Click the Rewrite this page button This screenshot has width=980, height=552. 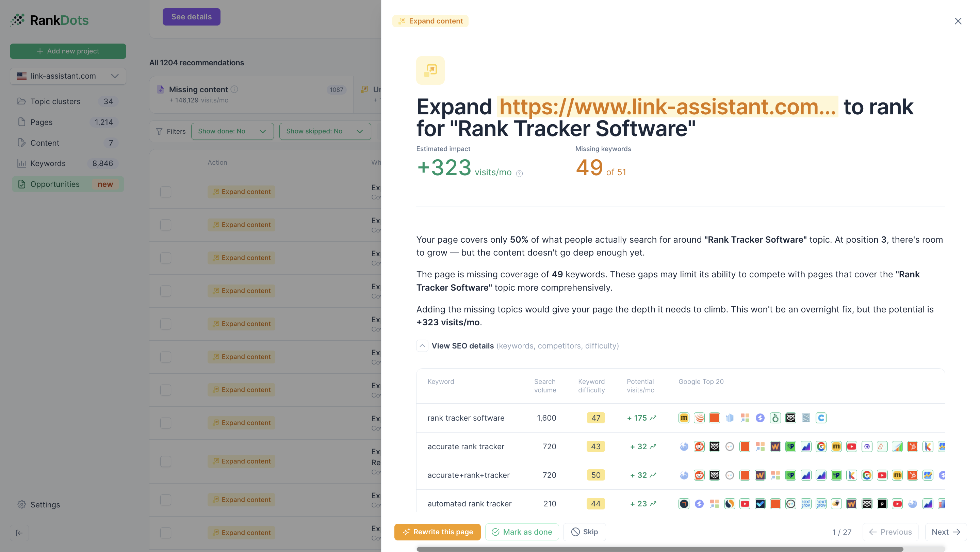438,532
